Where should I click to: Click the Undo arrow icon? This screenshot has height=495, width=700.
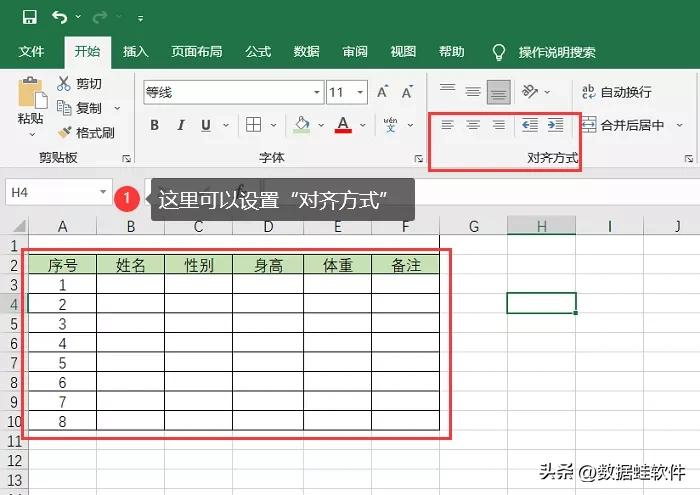[x=60, y=17]
